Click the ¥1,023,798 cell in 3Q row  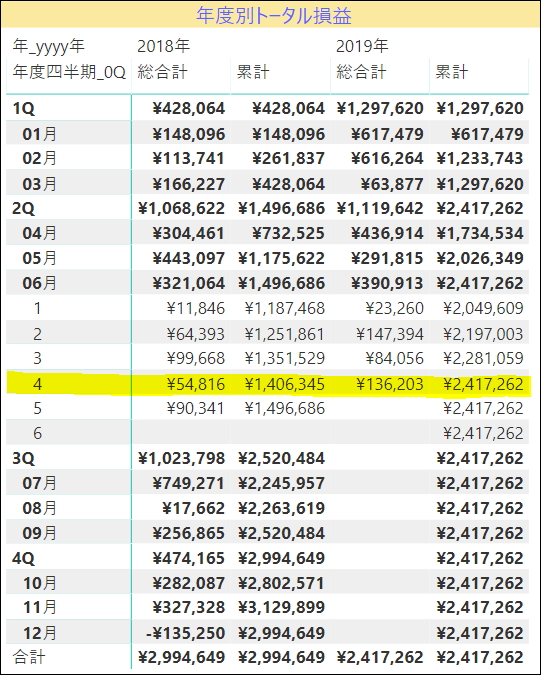coord(181,458)
